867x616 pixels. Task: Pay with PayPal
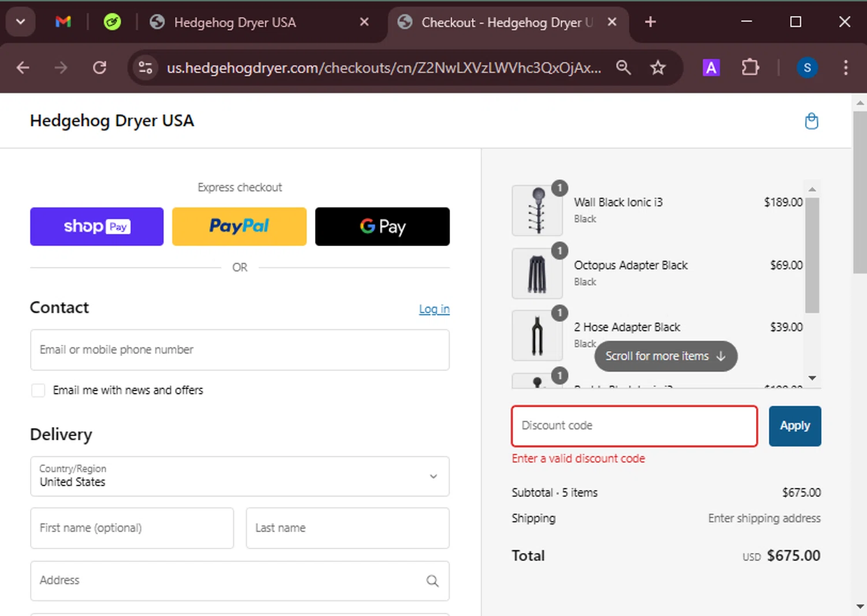(239, 227)
